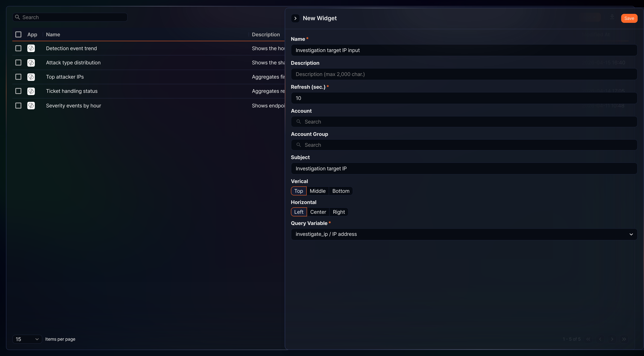Open the Ticket handling status widget

point(72,91)
